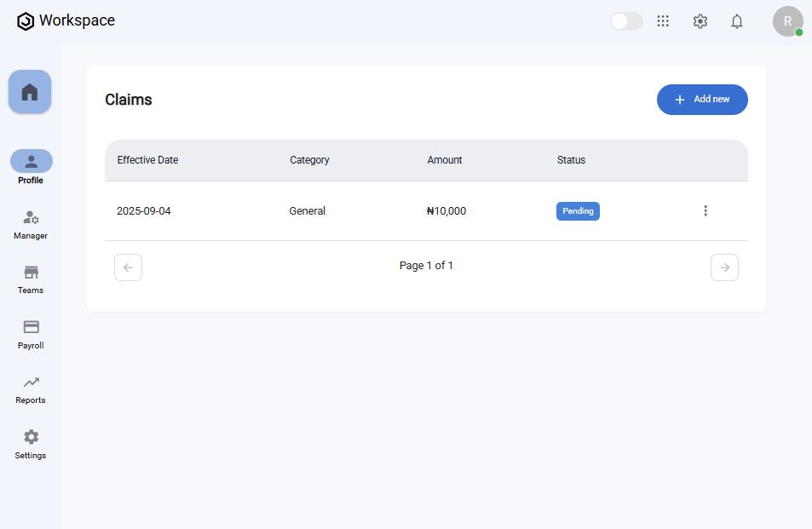Open the apps grid menu
The height and width of the screenshot is (529, 812).
point(663,21)
